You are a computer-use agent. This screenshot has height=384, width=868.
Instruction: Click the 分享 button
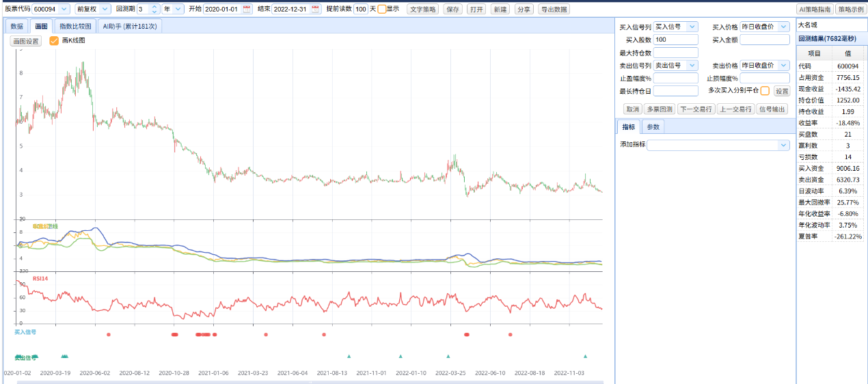tap(524, 10)
